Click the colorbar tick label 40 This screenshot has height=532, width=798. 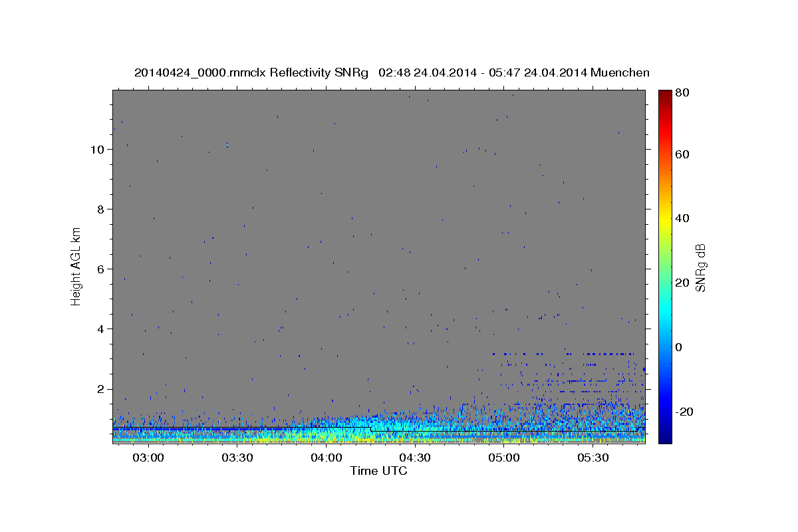click(x=682, y=218)
